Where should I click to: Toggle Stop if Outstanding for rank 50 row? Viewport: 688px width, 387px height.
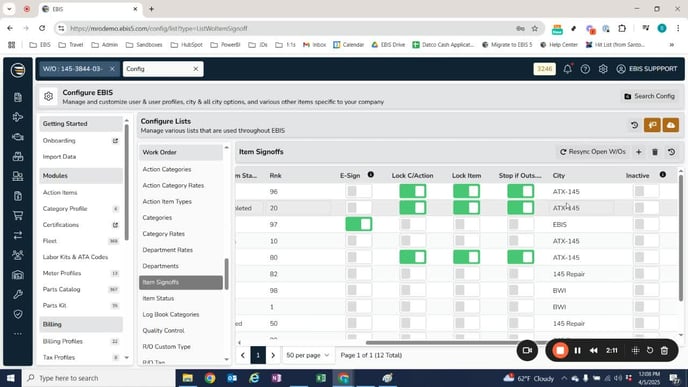[x=520, y=323]
